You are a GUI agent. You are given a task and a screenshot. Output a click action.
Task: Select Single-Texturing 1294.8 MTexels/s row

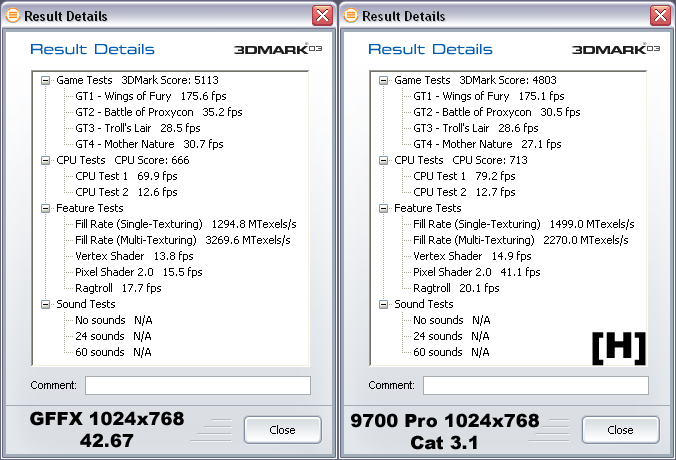click(186, 224)
